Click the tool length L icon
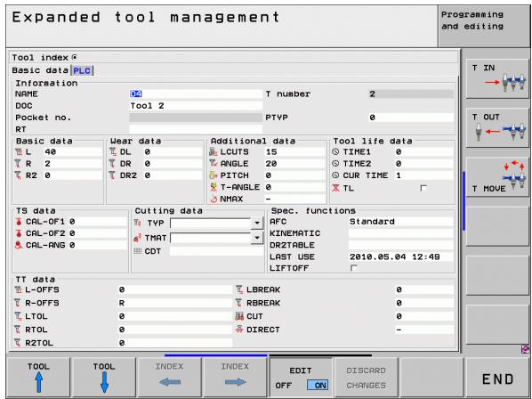 tap(19, 151)
